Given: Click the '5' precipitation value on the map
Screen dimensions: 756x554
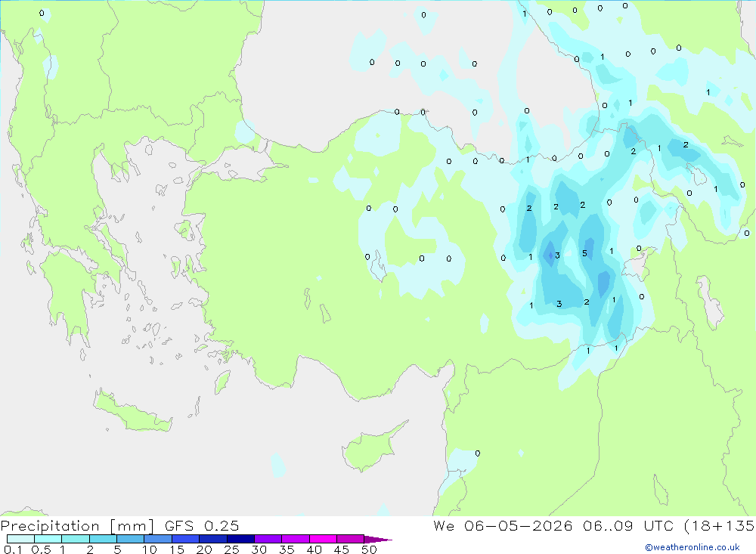Looking at the screenshot, I should [x=584, y=253].
